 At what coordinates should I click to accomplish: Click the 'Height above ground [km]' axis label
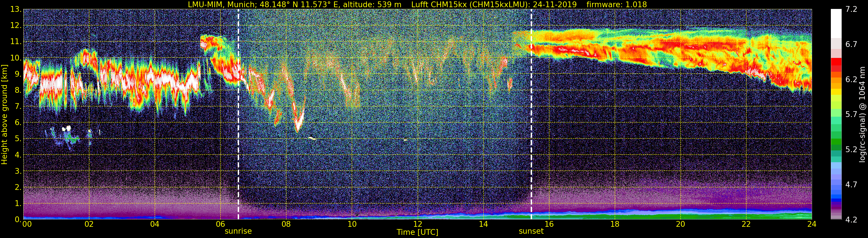click(4, 114)
